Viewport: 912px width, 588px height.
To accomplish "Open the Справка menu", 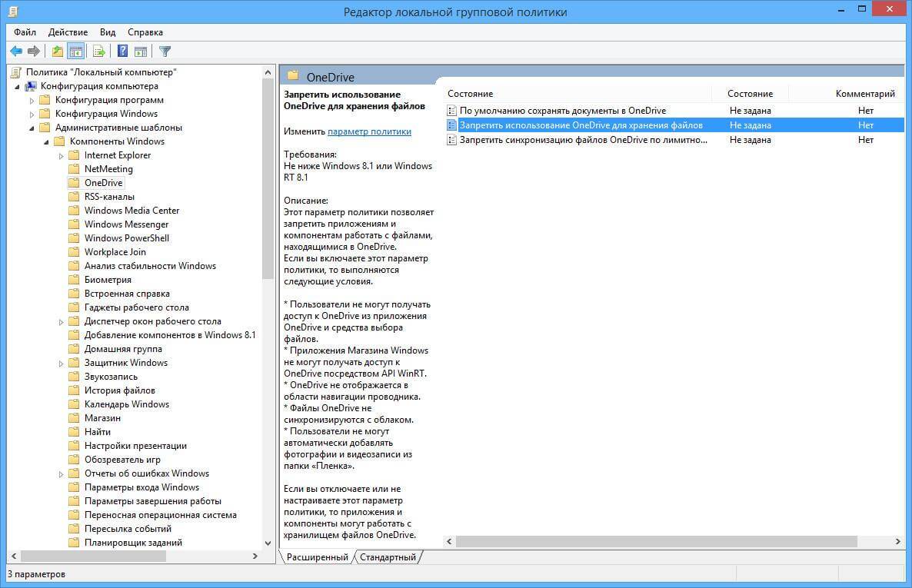I will point(145,32).
